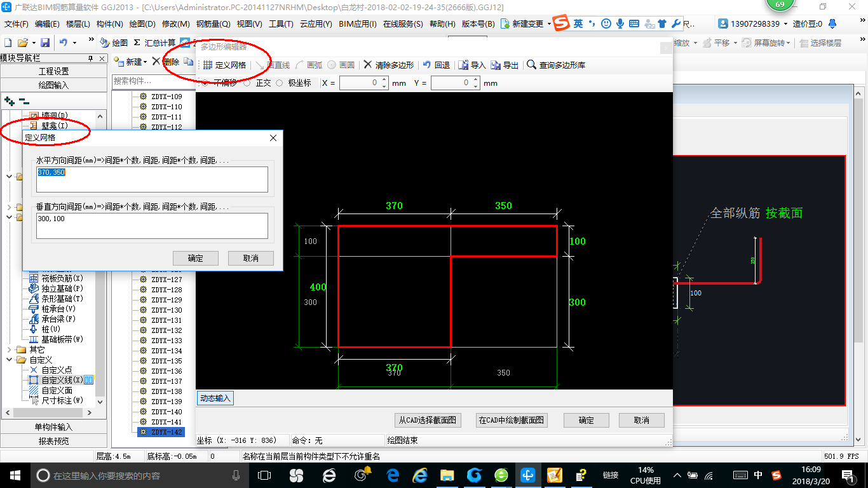Image resolution: width=868 pixels, height=488 pixels.
Task: Click the 导出 export icon
Action: [496, 65]
